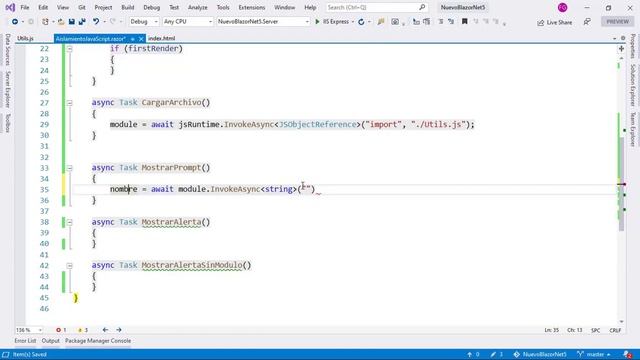
Task: Click the split editor handle above scrollbar
Action: 621,49
